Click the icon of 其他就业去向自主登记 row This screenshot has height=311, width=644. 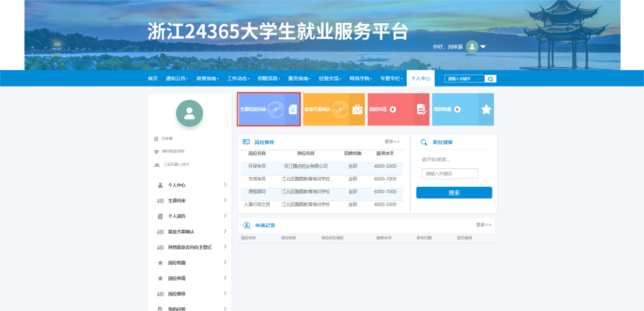click(160, 248)
